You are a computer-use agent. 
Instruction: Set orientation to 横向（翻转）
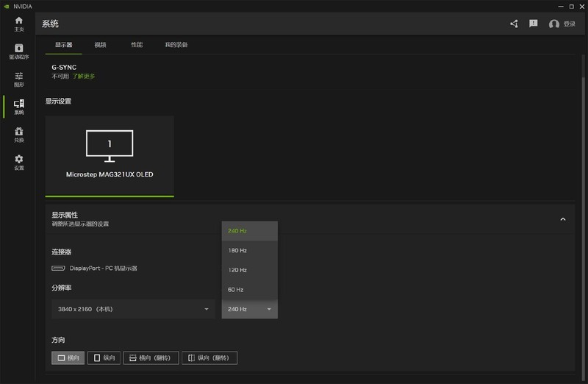coord(152,358)
